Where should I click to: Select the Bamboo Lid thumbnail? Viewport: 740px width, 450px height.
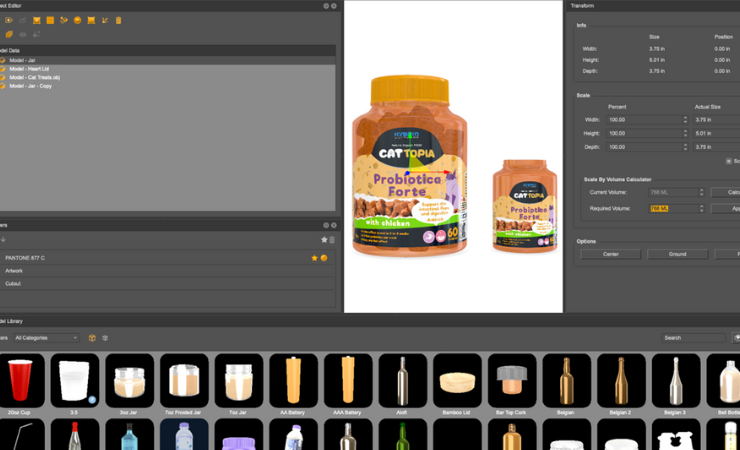(x=457, y=380)
